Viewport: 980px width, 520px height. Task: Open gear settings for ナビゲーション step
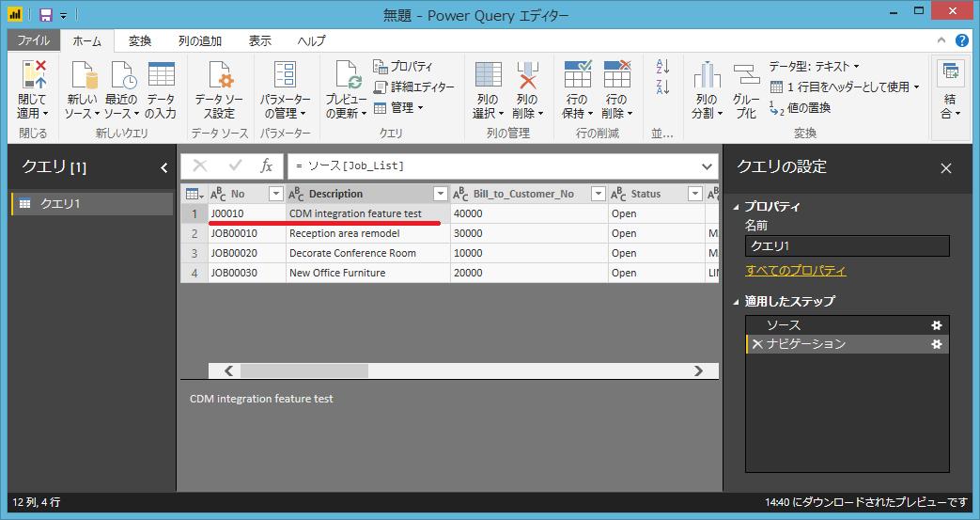click(936, 344)
